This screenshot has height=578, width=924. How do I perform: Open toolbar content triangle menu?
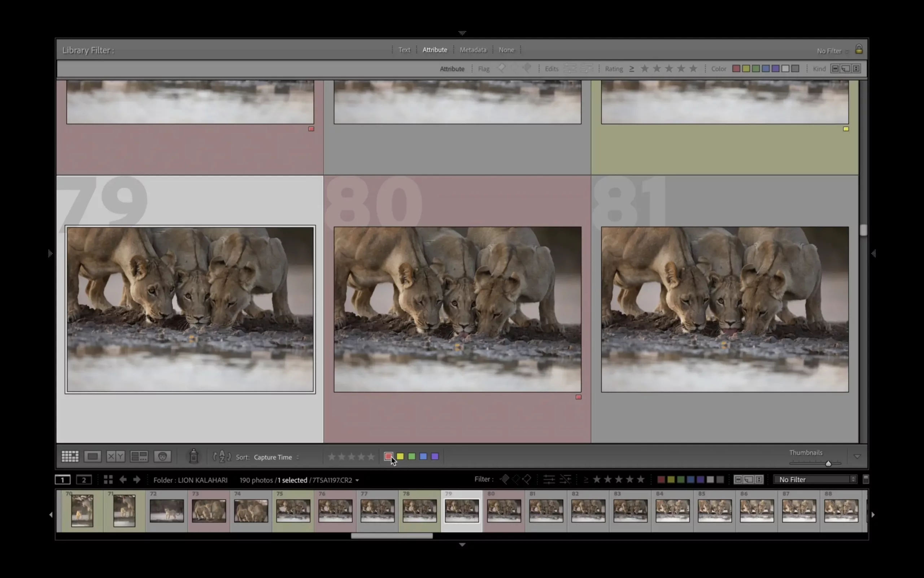(857, 456)
